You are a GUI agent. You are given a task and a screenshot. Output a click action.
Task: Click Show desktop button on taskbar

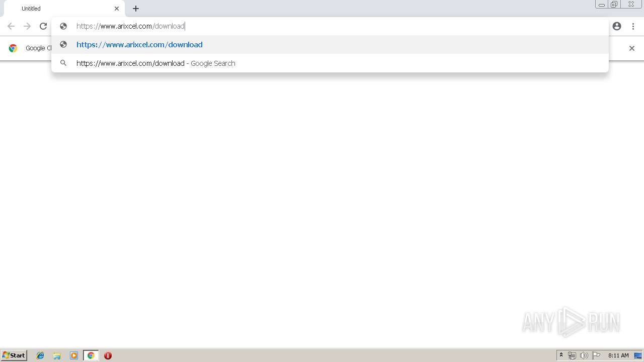coord(638,355)
